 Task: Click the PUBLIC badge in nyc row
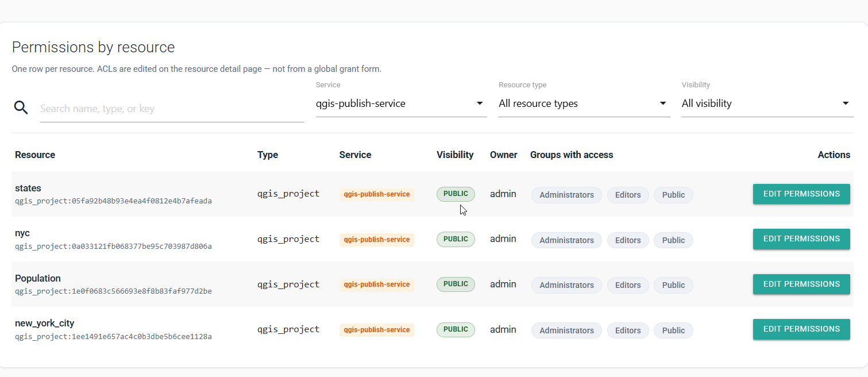coord(456,239)
